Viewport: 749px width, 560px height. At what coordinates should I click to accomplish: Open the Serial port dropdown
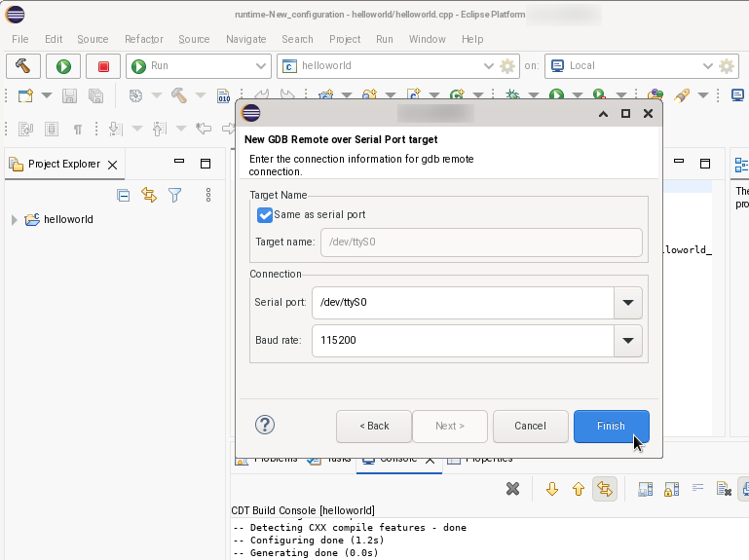pos(628,303)
